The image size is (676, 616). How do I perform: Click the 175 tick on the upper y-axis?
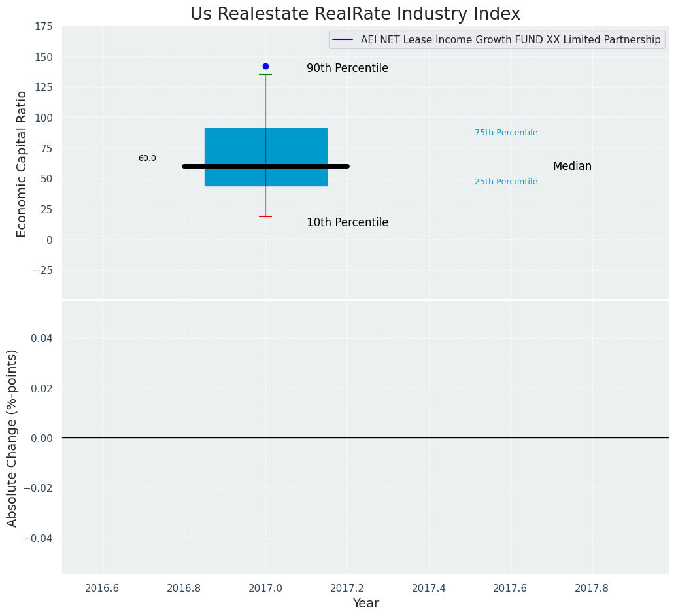[x=44, y=26]
